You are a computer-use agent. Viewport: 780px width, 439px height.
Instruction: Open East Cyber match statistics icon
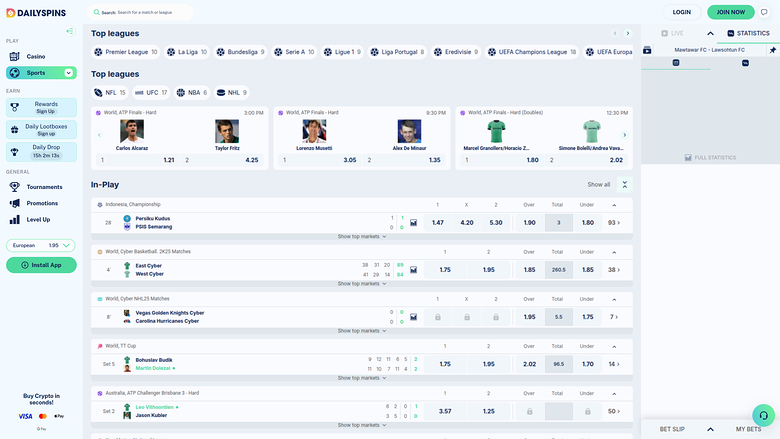(x=413, y=270)
